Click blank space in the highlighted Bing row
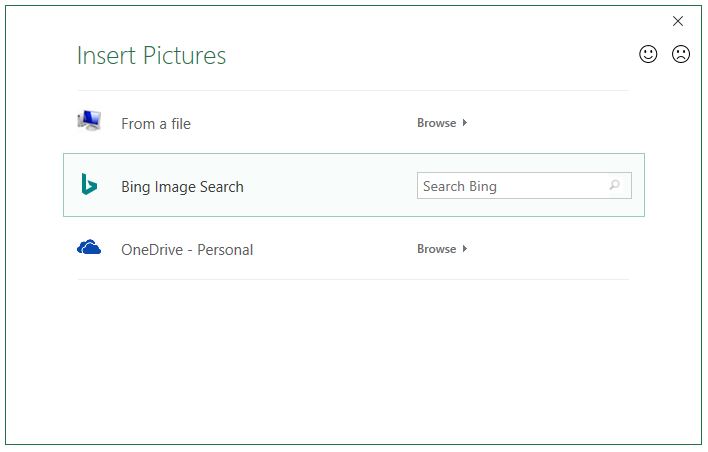The width and height of the screenshot is (708, 452). (330, 186)
